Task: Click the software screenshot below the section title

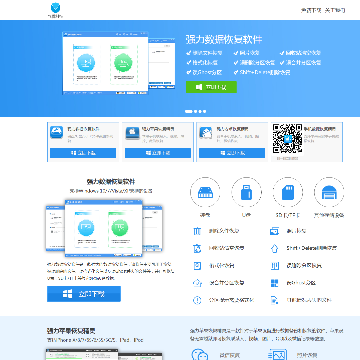Action: (104, 228)
